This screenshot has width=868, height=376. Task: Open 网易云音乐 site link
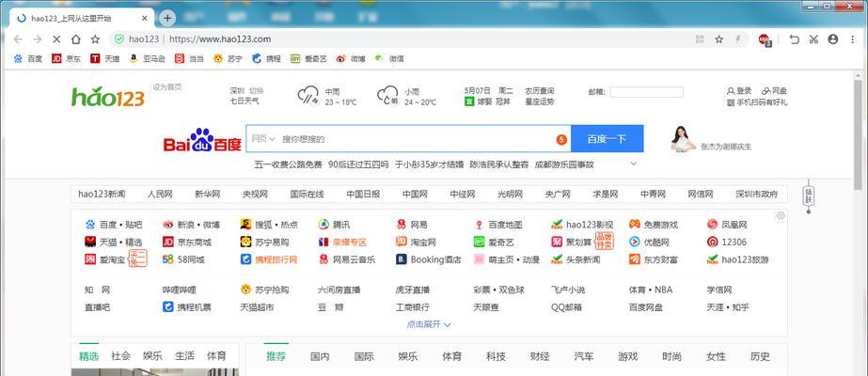pos(347,259)
